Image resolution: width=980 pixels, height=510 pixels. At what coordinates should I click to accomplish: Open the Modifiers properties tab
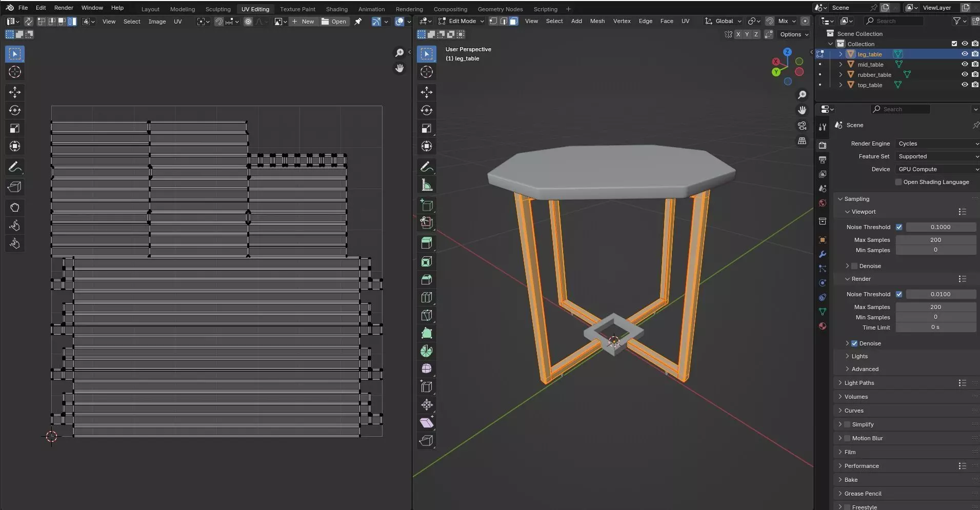point(823,254)
